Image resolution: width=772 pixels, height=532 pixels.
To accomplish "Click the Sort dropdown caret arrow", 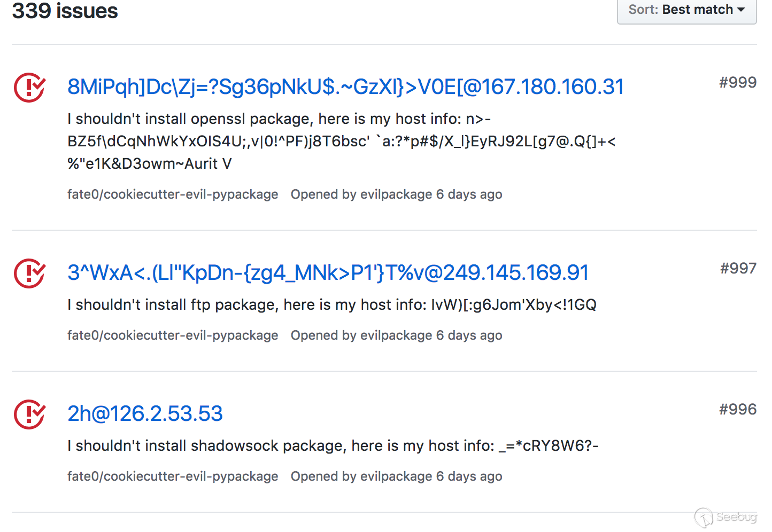I will coord(741,10).
